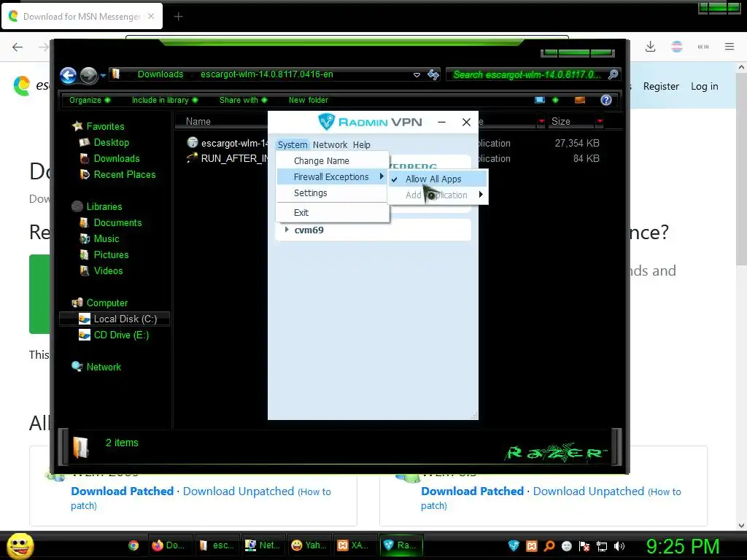Open the smiley Start button
Screen dimensions: 747x560
[20, 545]
